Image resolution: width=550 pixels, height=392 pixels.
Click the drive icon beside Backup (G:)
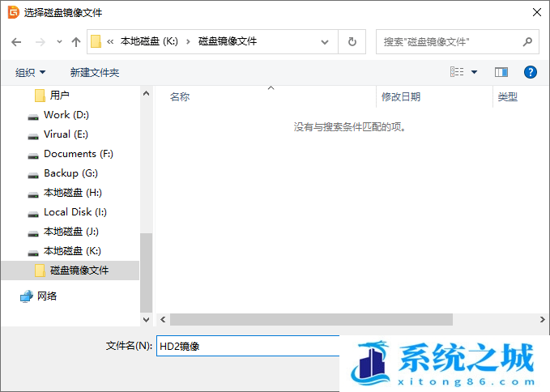pyautogui.click(x=33, y=175)
